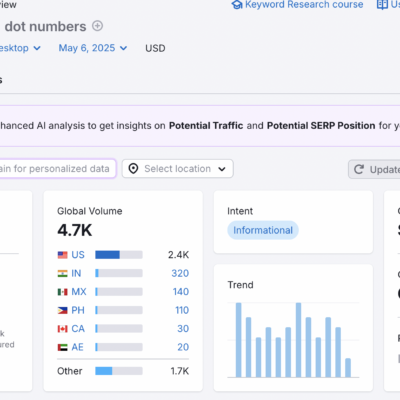Click the 1.7K Other volume value

click(x=180, y=371)
